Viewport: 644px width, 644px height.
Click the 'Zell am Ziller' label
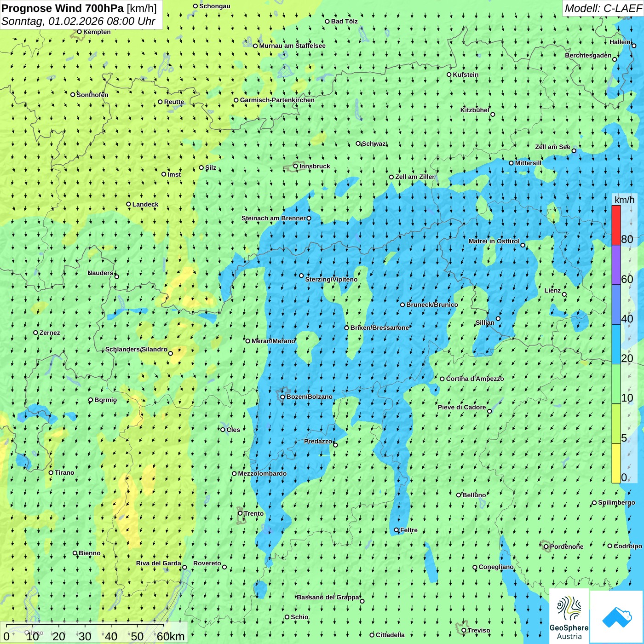(x=415, y=177)
